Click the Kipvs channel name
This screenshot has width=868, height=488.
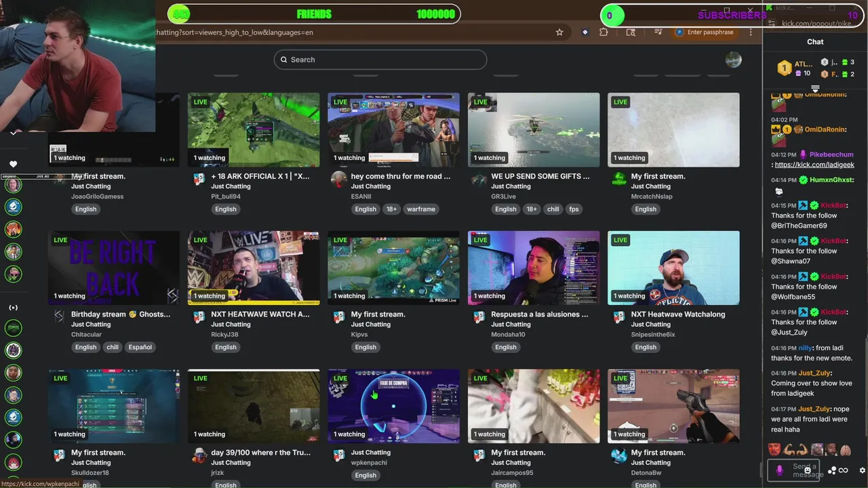359,335
